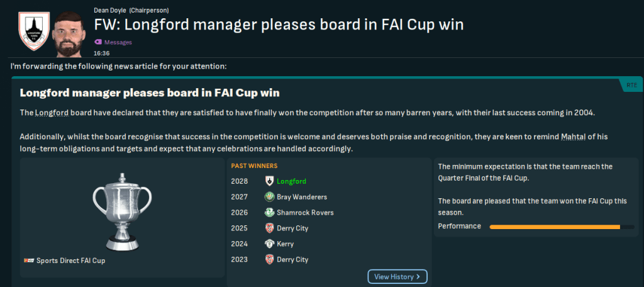Click the orange Performance progress bar

[x=555, y=227]
